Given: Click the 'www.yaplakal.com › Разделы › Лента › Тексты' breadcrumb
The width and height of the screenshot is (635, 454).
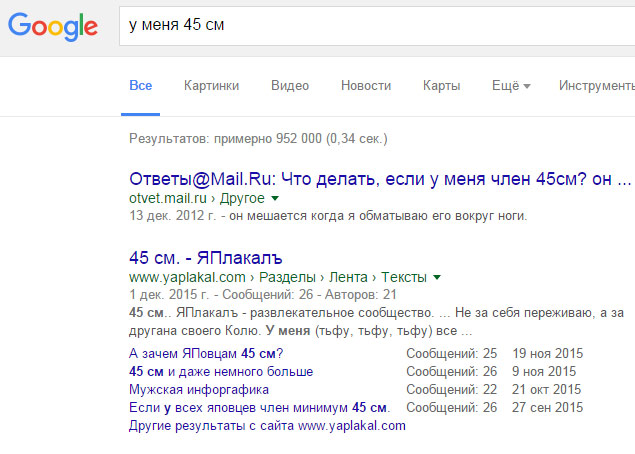Looking at the screenshot, I should [278, 277].
